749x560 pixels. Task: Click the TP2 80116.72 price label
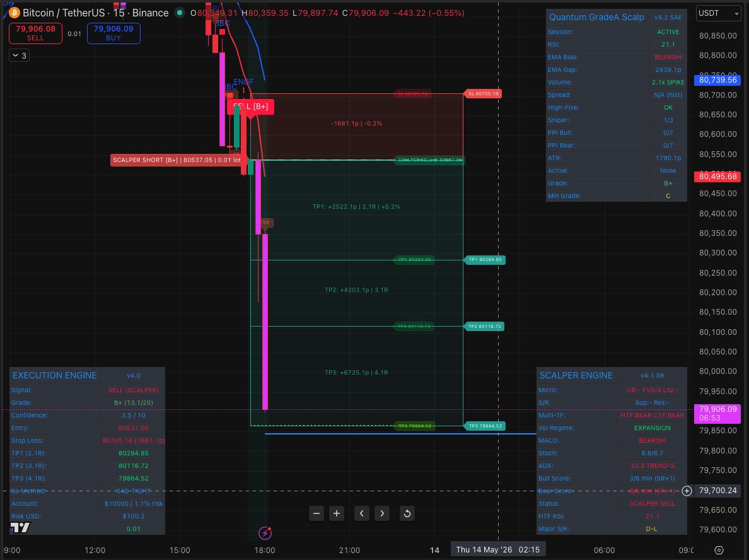484,326
